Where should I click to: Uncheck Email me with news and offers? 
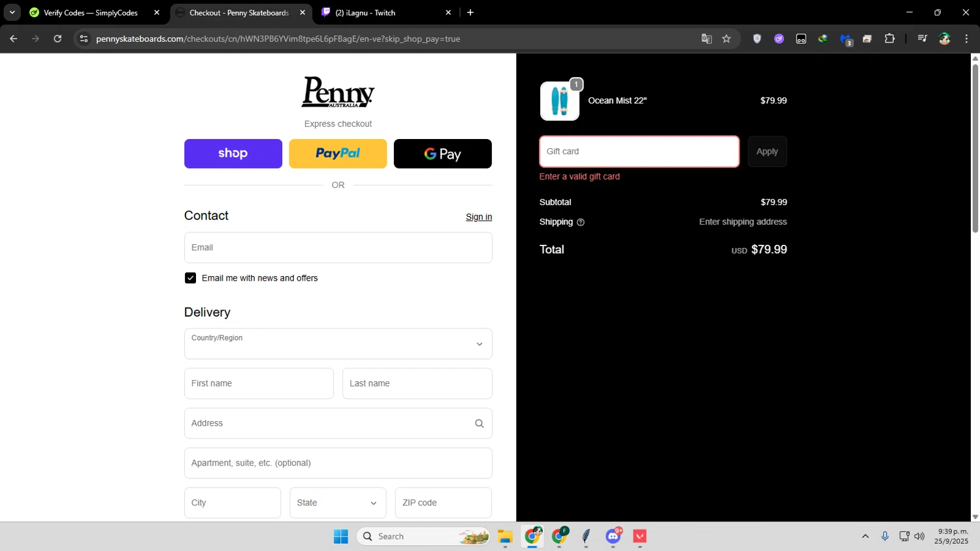[190, 278]
